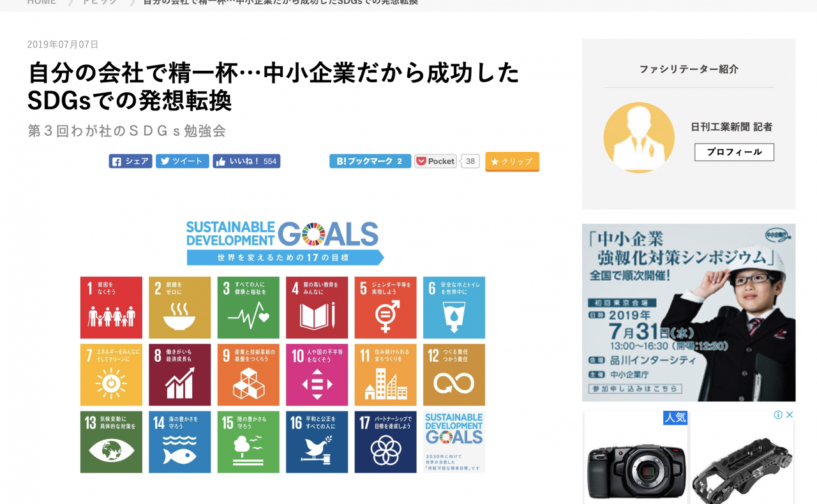Save the article to Pocket
The image size is (817, 504).
tap(435, 161)
